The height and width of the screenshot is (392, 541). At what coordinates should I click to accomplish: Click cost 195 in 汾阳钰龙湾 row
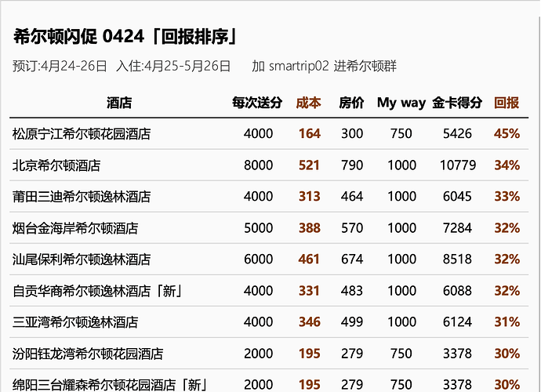(x=310, y=354)
